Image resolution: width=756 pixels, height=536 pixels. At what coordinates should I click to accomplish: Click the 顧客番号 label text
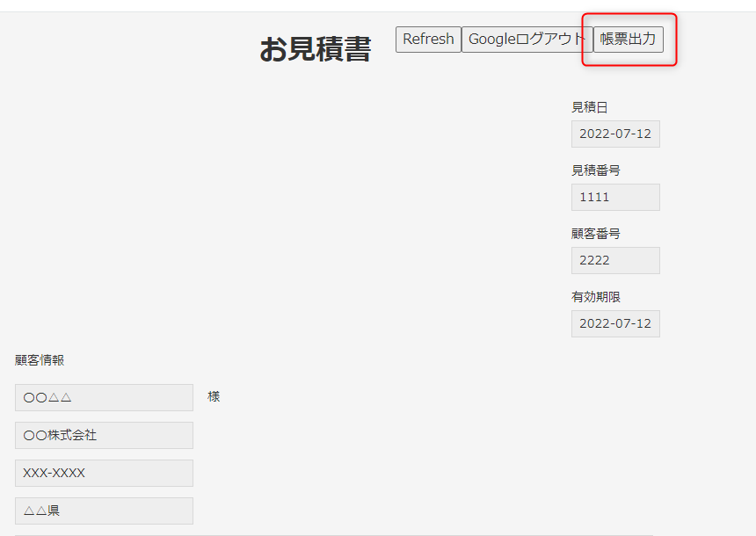(x=595, y=234)
